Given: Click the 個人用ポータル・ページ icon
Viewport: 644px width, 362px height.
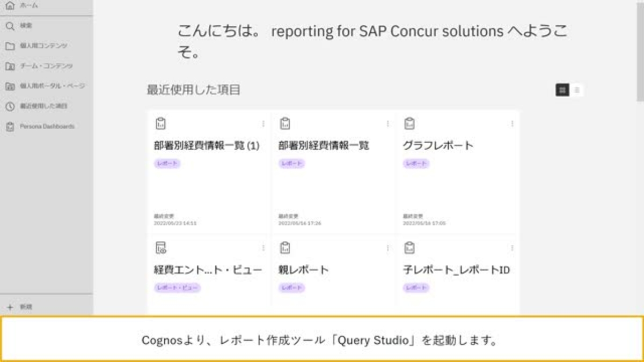Looking at the screenshot, I should pos(10,86).
